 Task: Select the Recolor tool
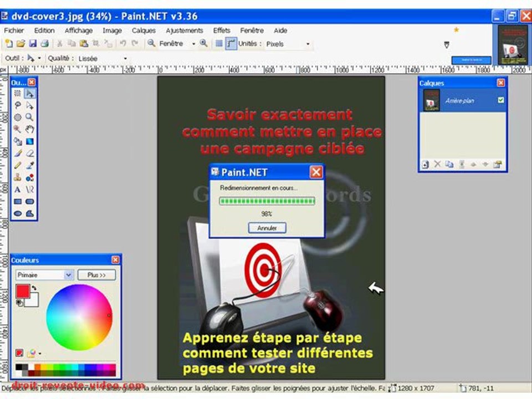pyautogui.click(x=30, y=177)
